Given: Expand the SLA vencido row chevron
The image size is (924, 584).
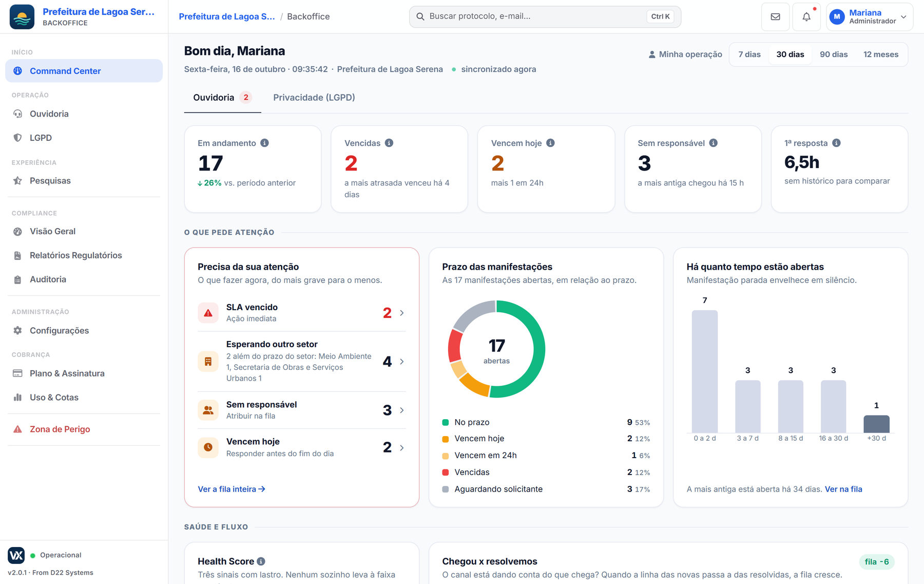Looking at the screenshot, I should pos(401,313).
